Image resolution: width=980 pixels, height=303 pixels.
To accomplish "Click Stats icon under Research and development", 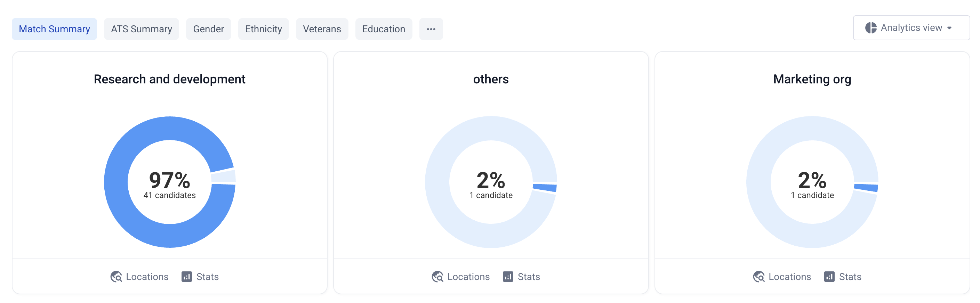I will click(x=186, y=276).
